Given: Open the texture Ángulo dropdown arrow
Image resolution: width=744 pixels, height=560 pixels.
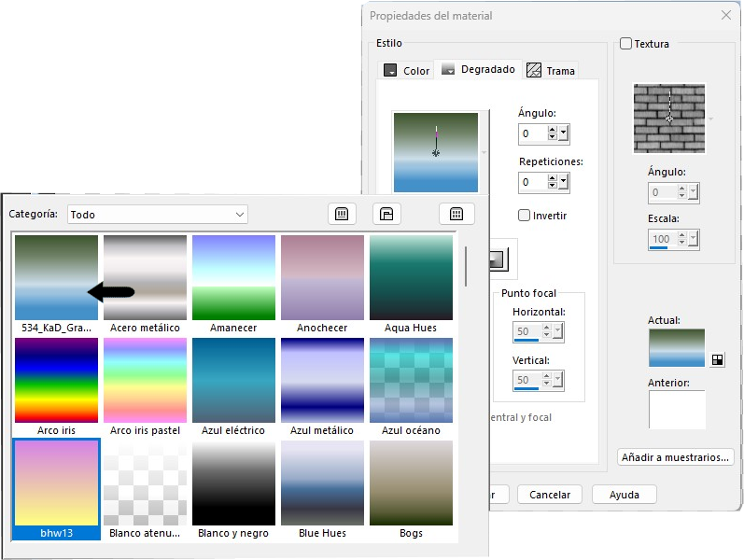Looking at the screenshot, I should pos(694,192).
